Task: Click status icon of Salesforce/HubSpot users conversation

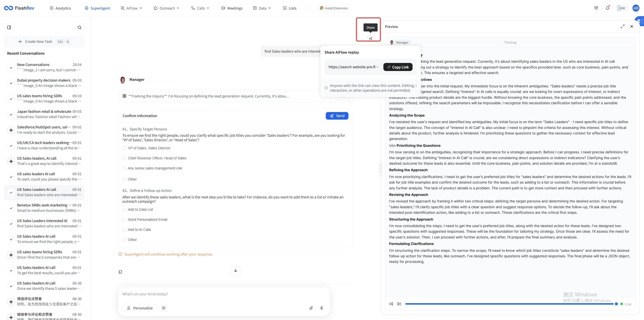Action: tap(11, 130)
